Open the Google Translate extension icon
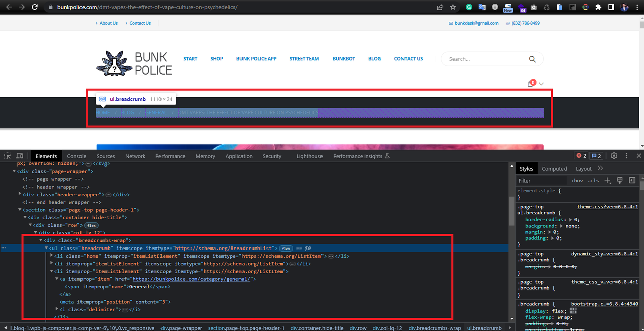The width and height of the screenshot is (644, 331). click(482, 7)
